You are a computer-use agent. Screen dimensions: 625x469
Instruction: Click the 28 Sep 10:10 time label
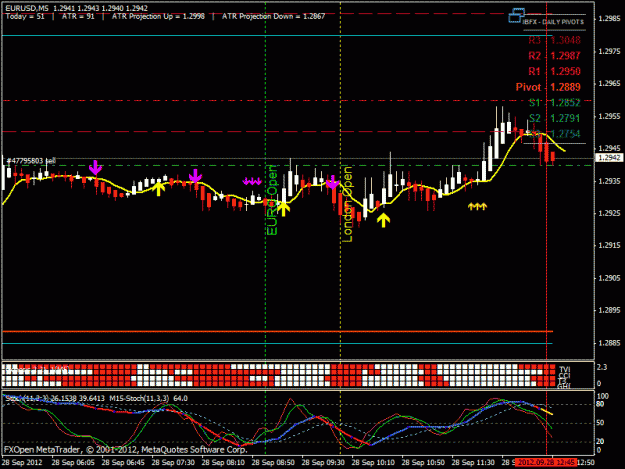(373, 463)
